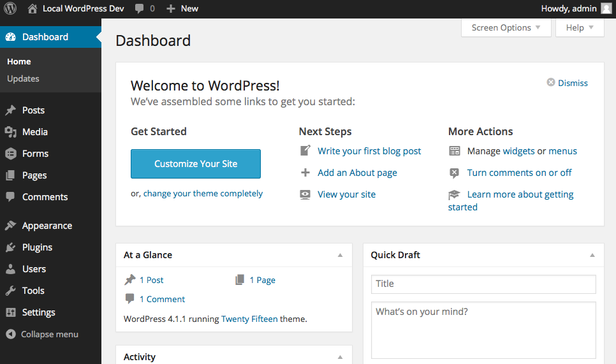Click the bubble icon beside 1 Comment
616x364 pixels.
pos(129,299)
